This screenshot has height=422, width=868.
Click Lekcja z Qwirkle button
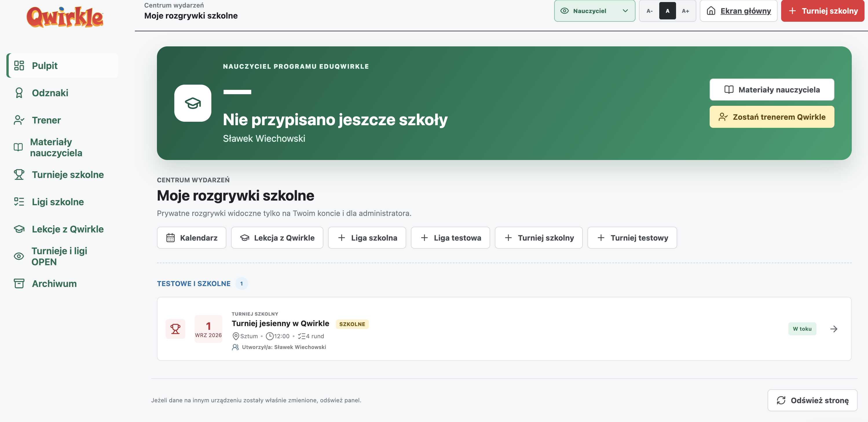[x=277, y=237]
